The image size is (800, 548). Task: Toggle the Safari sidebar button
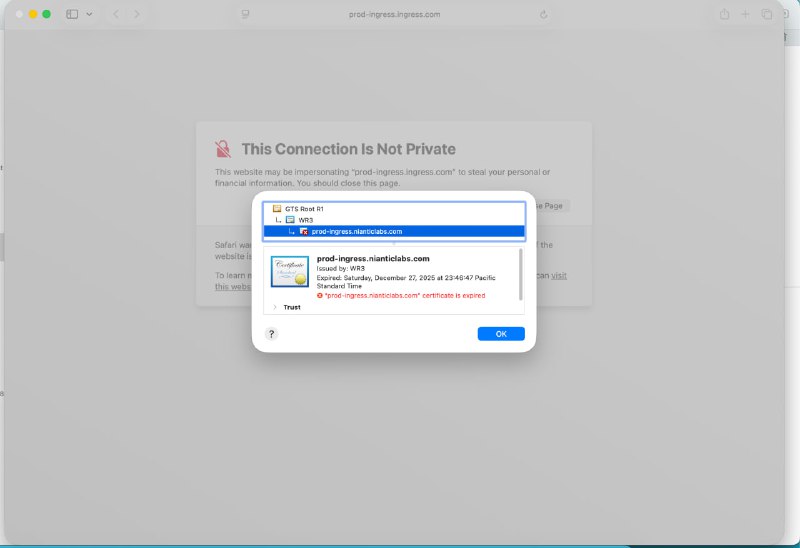point(72,14)
